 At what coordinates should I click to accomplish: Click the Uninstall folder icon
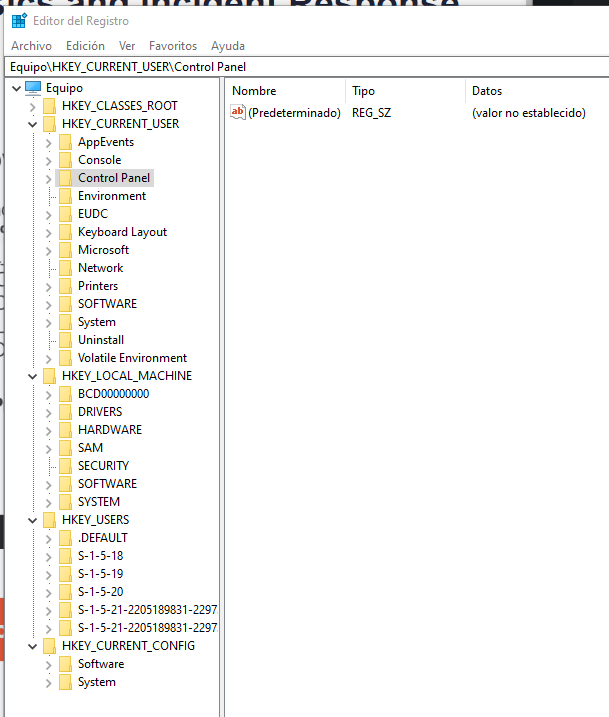65,340
